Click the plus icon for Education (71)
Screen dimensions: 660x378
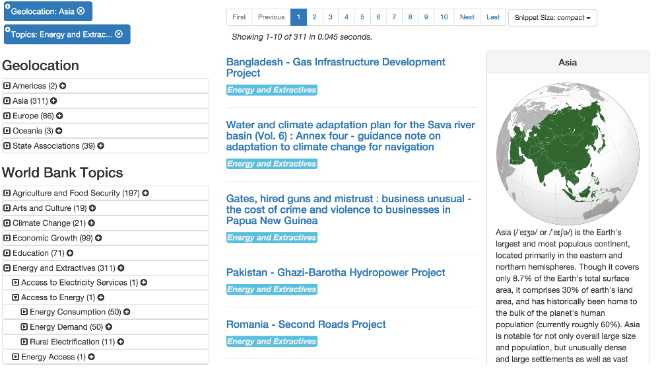(70, 253)
